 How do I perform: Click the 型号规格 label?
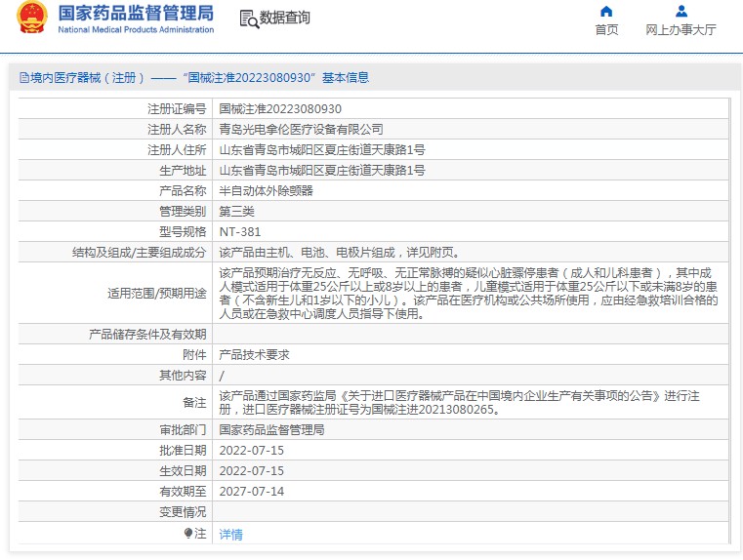183,232
